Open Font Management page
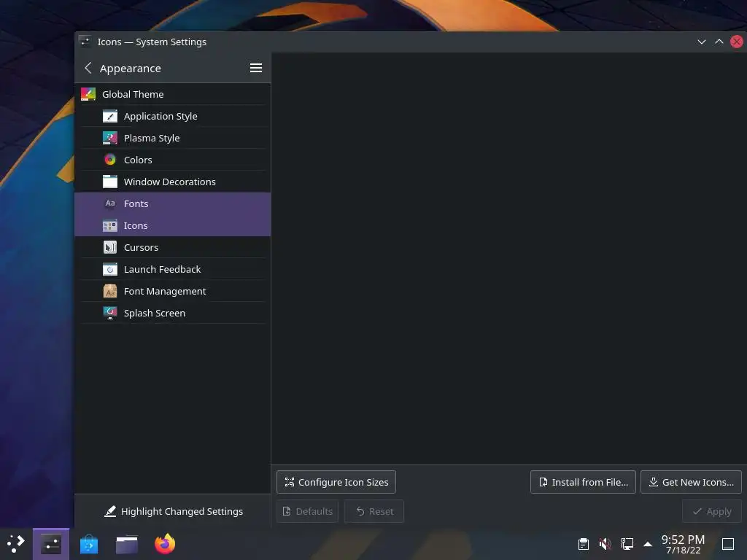This screenshot has height=560, width=747. 172,292
